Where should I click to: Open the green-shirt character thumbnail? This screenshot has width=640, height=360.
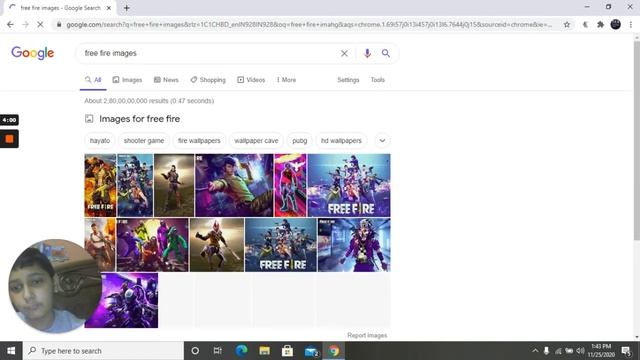pyautogui.click(x=234, y=185)
